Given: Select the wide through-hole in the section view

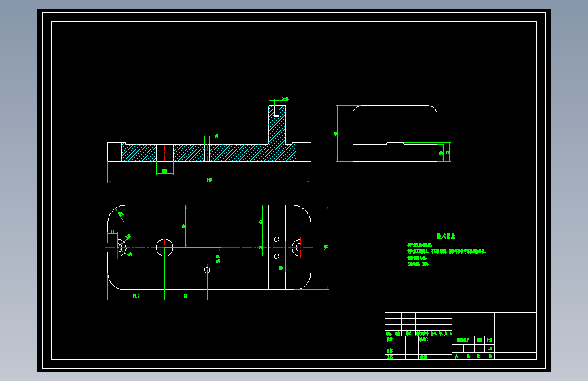Looking at the screenshot, I should (165, 153).
